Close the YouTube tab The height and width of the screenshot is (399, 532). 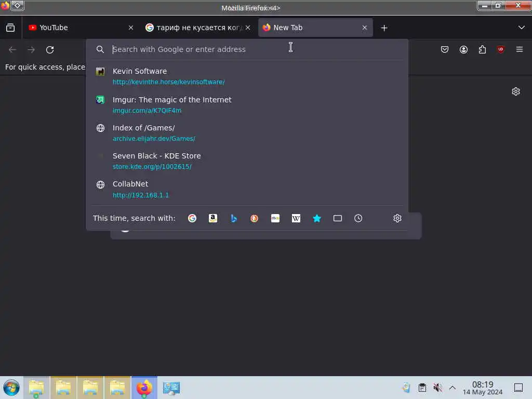click(x=131, y=28)
